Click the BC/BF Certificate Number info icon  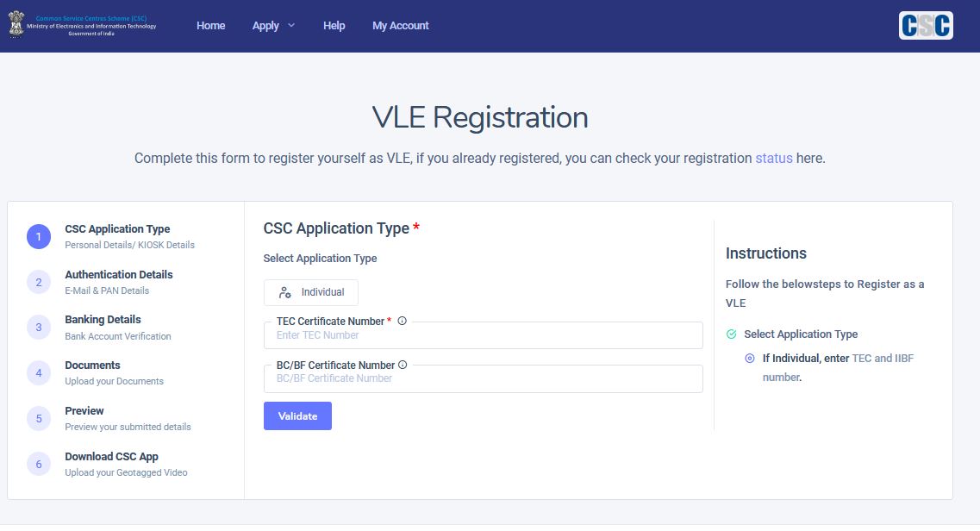pyautogui.click(x=403, y=365)
